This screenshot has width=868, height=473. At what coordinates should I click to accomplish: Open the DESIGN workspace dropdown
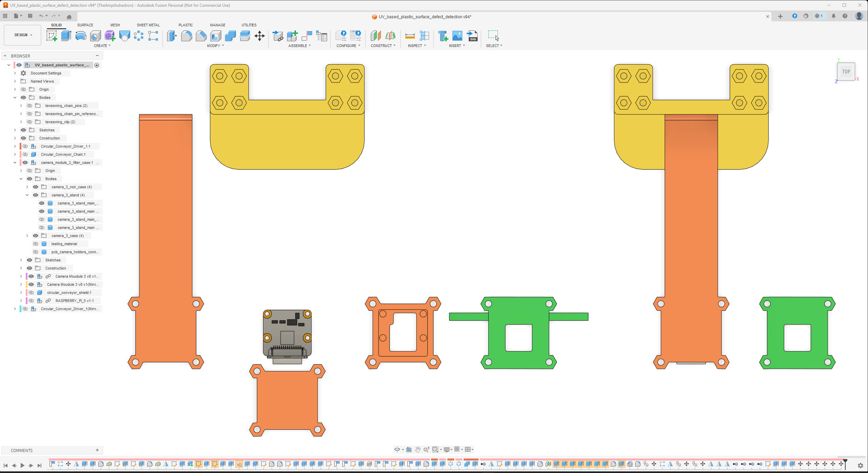click(x=23, y=35)
